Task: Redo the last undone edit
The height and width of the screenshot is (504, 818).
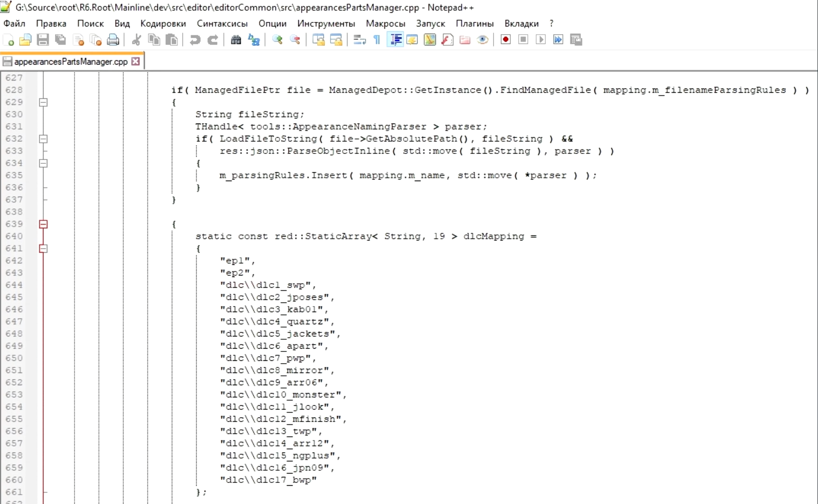Action: [213, 40]
